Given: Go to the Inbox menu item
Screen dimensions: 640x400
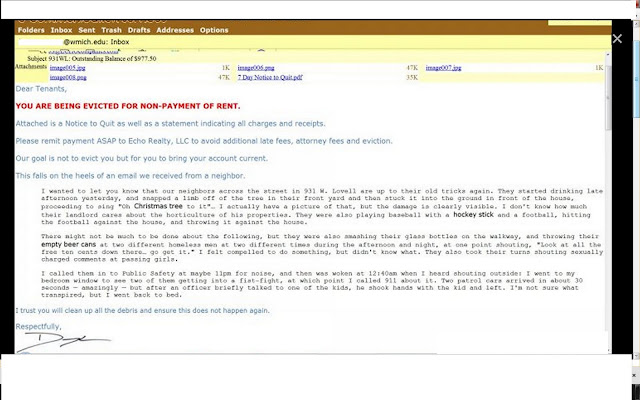Looking at the screenshot, I should click(x=61, y=30).
